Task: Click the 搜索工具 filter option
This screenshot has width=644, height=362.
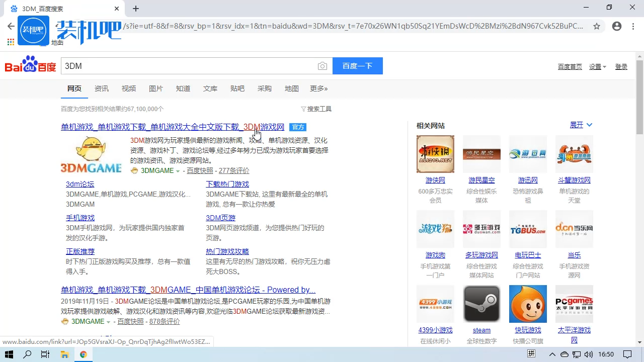Action: tap(316, 109)
